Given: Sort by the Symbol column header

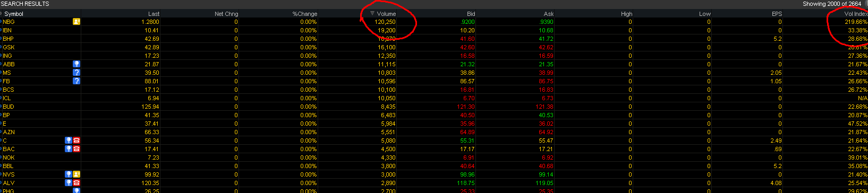Looking at the screenshot, I should pos(14,14).
